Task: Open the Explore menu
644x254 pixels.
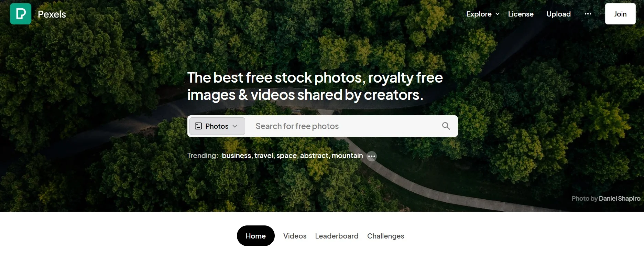Action: click(482, 14)
